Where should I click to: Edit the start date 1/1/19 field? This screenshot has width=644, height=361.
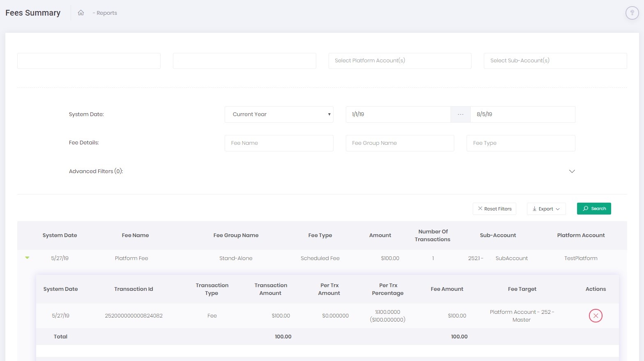(x=398, y=114)
